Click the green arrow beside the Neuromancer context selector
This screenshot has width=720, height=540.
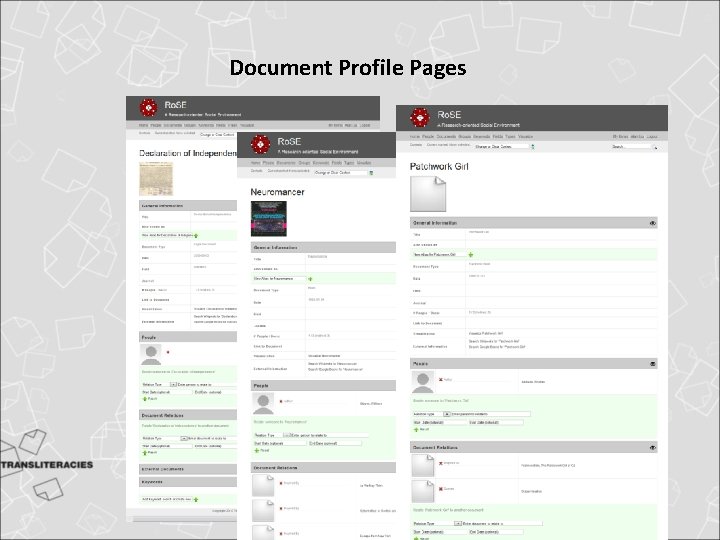click(371, 173)
